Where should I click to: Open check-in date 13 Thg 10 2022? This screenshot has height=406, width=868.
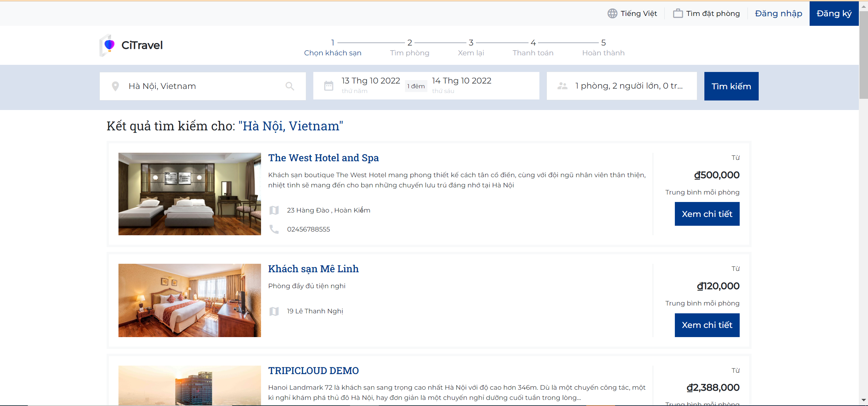[370, 81]
